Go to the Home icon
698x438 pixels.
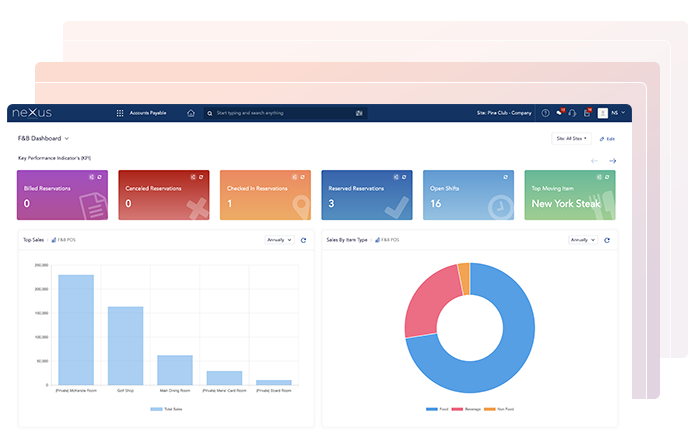click(191, 113)
